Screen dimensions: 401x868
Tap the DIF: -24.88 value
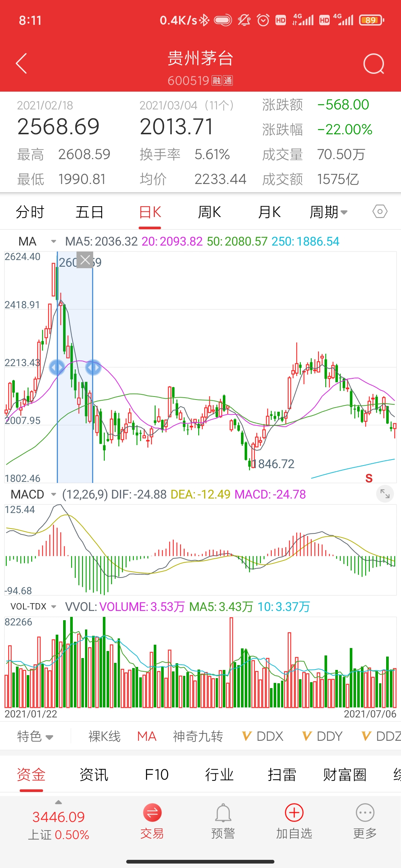[139, 494]
